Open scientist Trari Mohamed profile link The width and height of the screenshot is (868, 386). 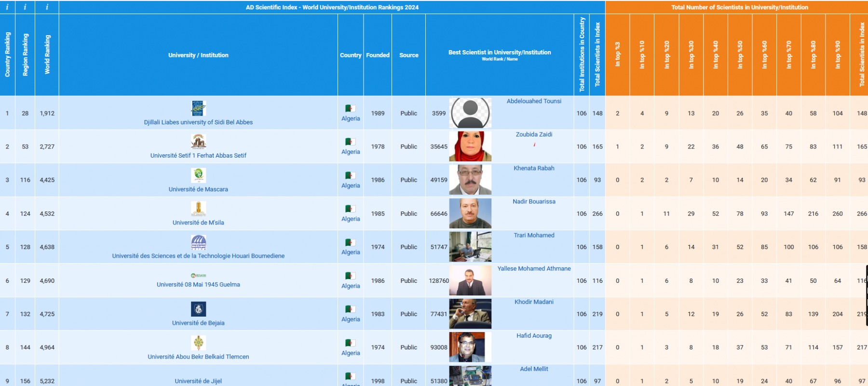(x=534, y=235)
